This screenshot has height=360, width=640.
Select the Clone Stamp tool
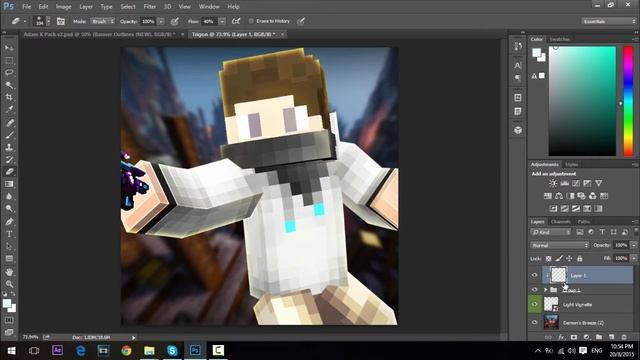point(9,147)
